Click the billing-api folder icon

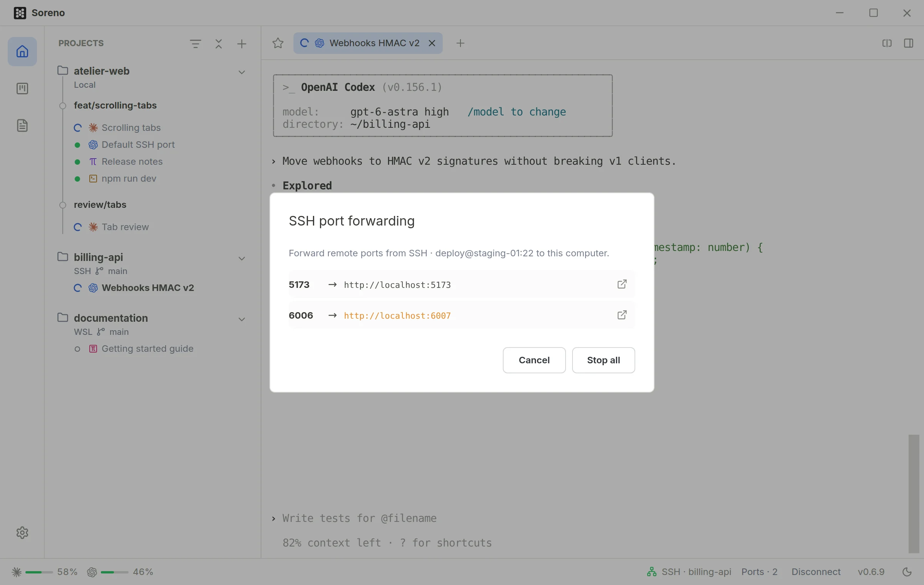pos(63,257)
